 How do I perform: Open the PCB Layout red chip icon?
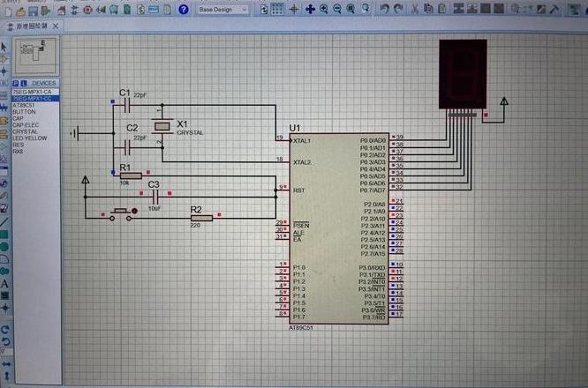click(x=87, y=10)
